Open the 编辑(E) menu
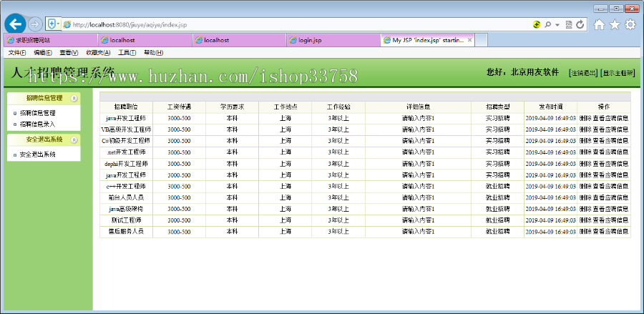This screenshot has width=644, height=314. tap(43, 52)
